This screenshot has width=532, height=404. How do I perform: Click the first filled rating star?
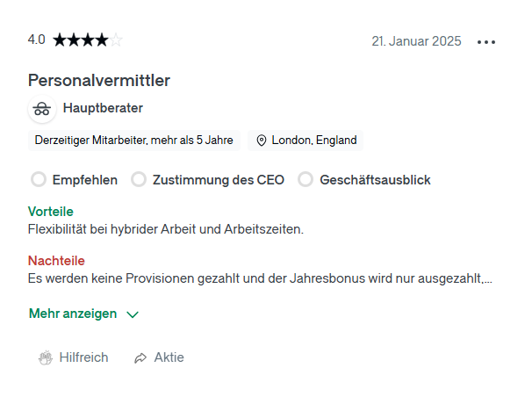(x=60, y=40)
